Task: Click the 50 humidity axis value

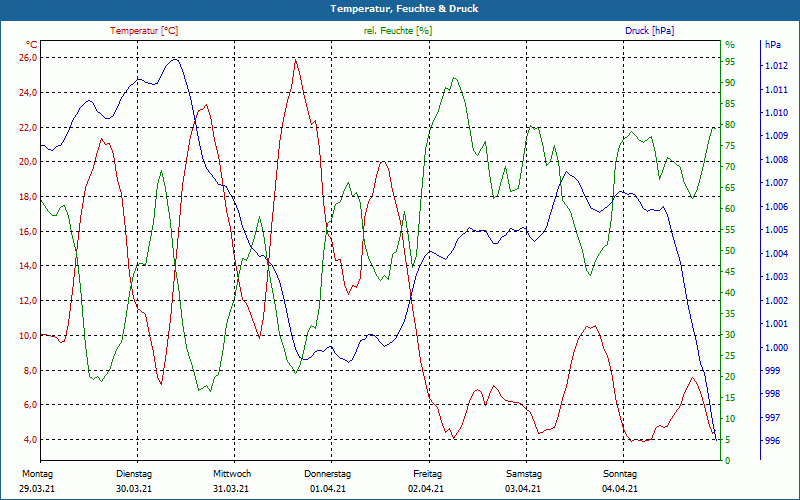Action: (x=730, y=251)
